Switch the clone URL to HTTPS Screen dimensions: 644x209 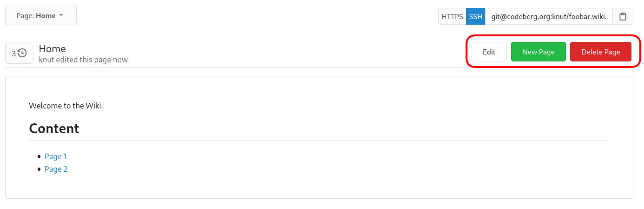coord(452,17)
